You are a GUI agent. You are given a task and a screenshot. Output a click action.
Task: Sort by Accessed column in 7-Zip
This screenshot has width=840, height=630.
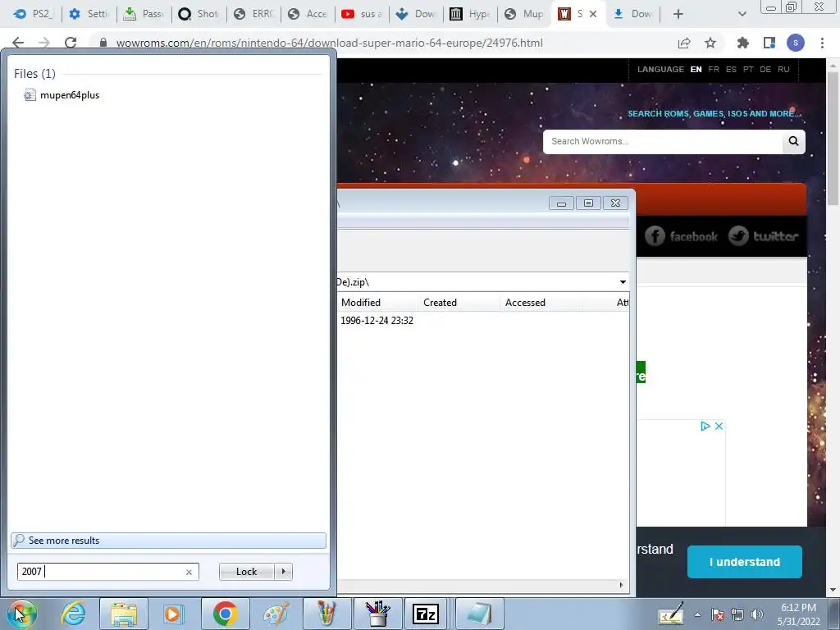541,303
